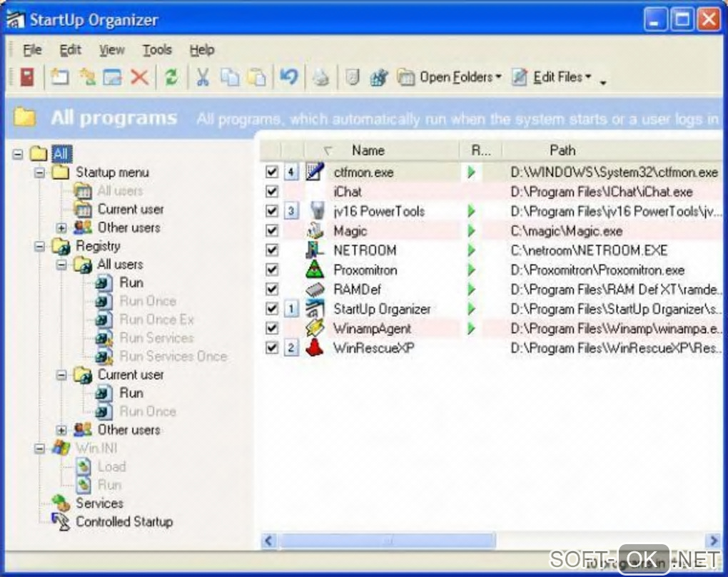This screenshot has height=577, width=728.
Task: Toggle the NETROOM checkbox
Action: point(272,250)
